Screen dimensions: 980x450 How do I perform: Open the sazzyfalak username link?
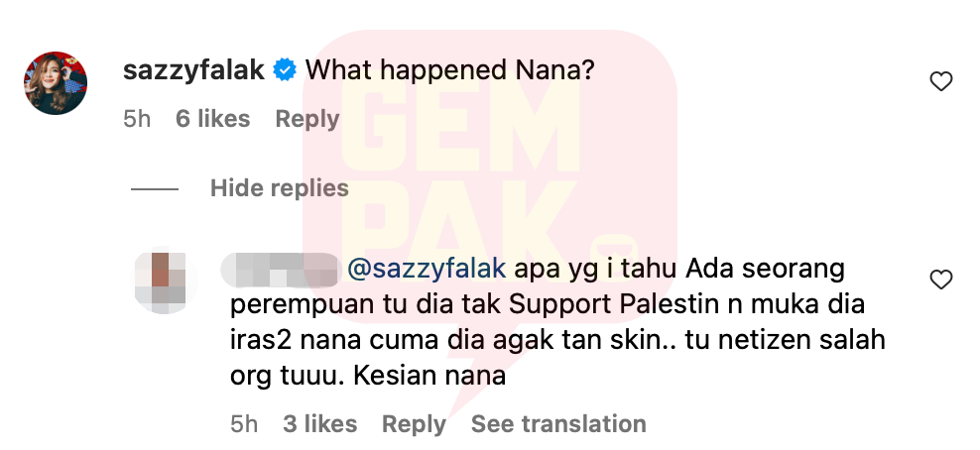(193, 70)
